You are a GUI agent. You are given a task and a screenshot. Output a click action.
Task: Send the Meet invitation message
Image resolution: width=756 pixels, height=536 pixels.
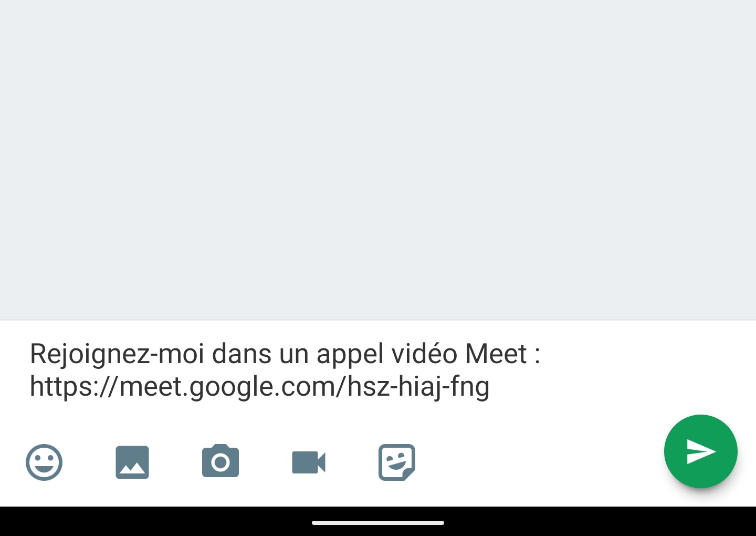700,451
